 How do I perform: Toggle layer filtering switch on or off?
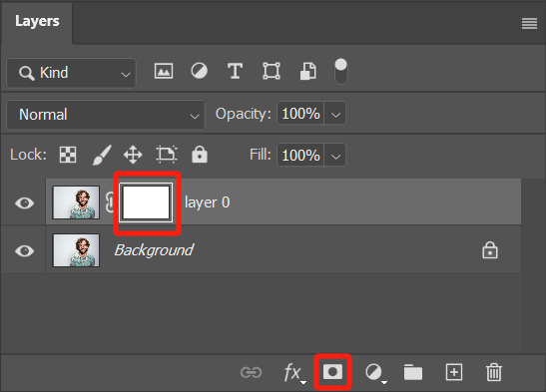[341, 71]
